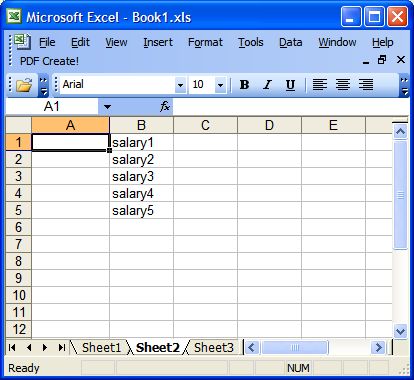Open the Edit menu
The image size is (414, 380).
tap(80, 42)
